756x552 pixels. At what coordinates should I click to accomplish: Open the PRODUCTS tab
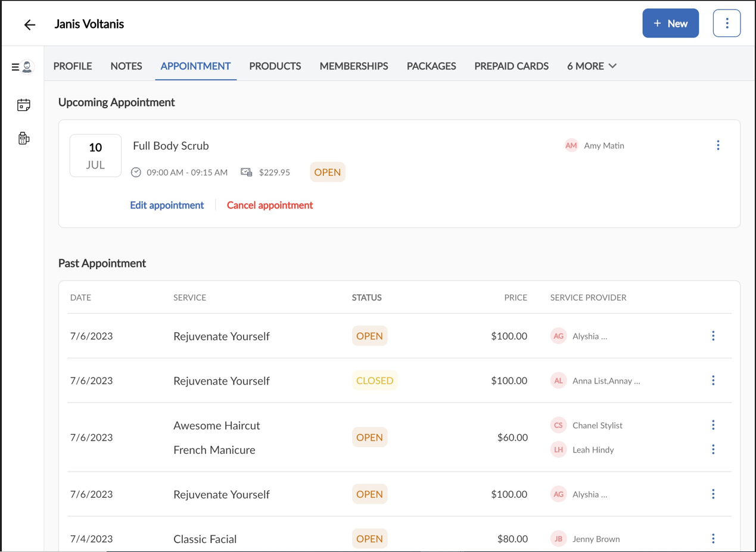(x=275, y=66)
